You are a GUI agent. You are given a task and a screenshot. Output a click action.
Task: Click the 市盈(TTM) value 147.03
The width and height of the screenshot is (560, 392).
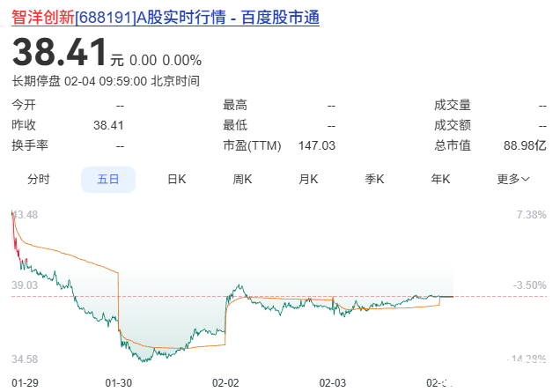point(317,146)
